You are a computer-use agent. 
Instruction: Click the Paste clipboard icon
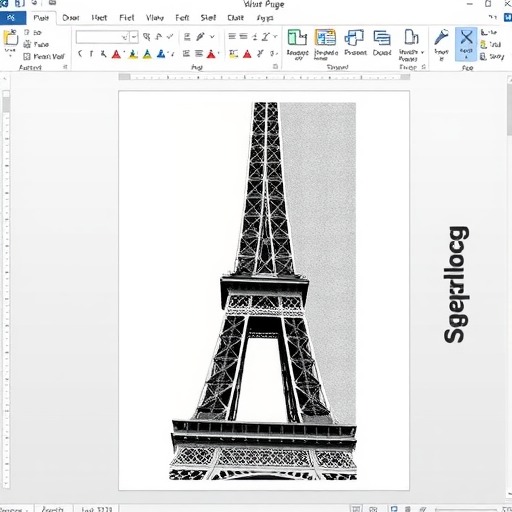[11, 38]
